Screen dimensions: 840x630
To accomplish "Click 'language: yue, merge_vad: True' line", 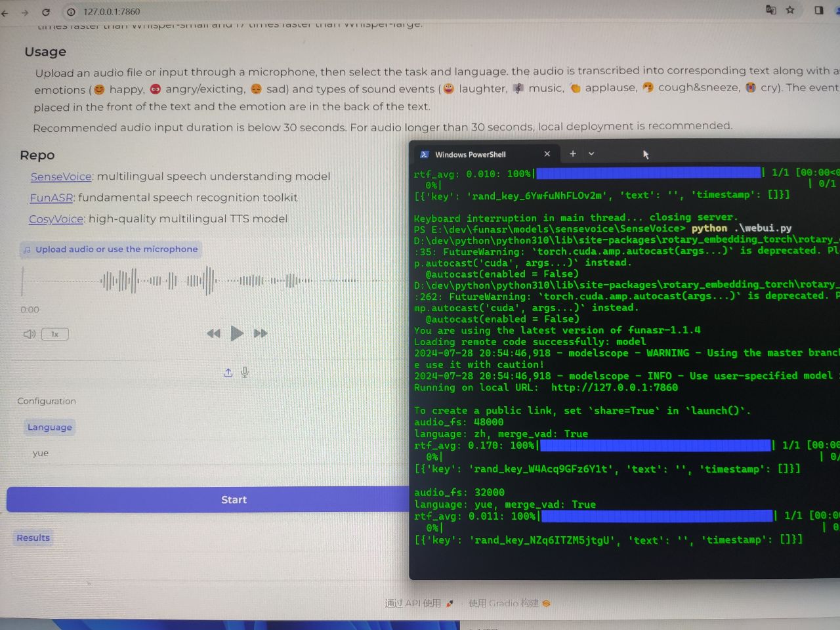I will tap(505, 505).
